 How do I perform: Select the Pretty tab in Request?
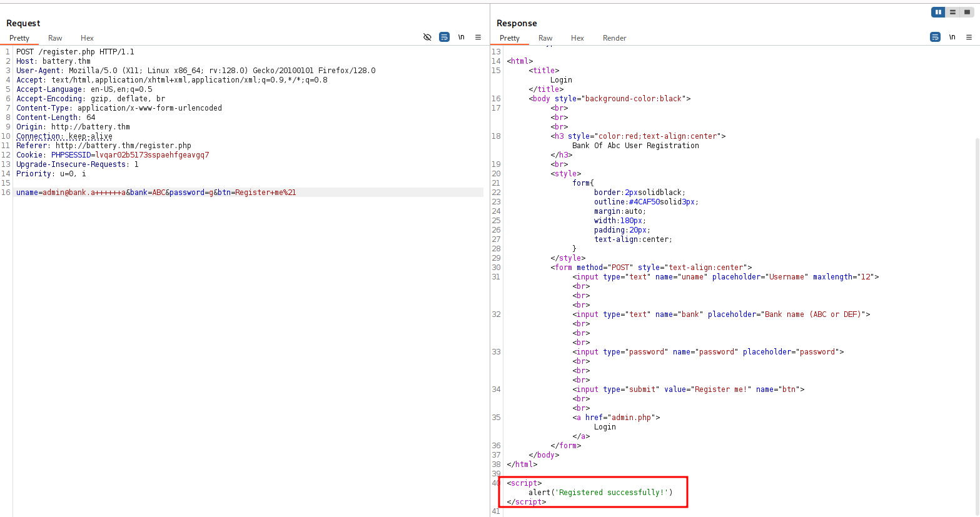click(19, 38)
